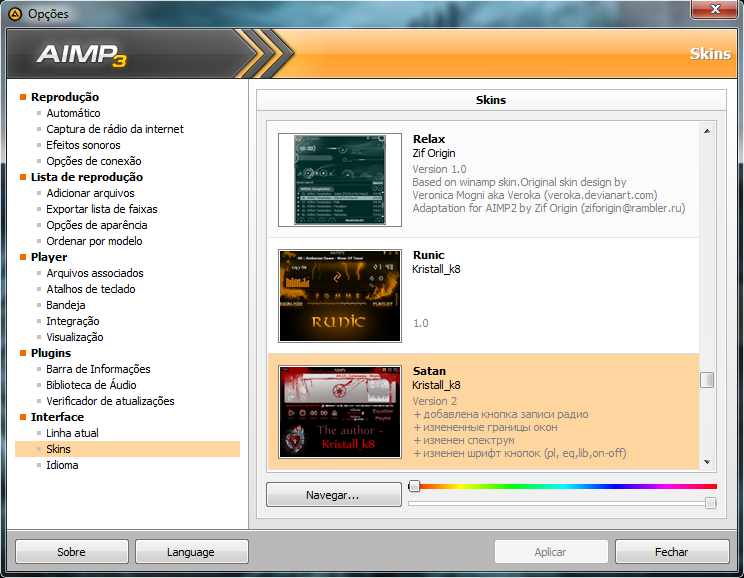Select the Runic skin thumbnail
Image resolution: width=744 pixels, height=578 pixels.
(x=340, y=296)
